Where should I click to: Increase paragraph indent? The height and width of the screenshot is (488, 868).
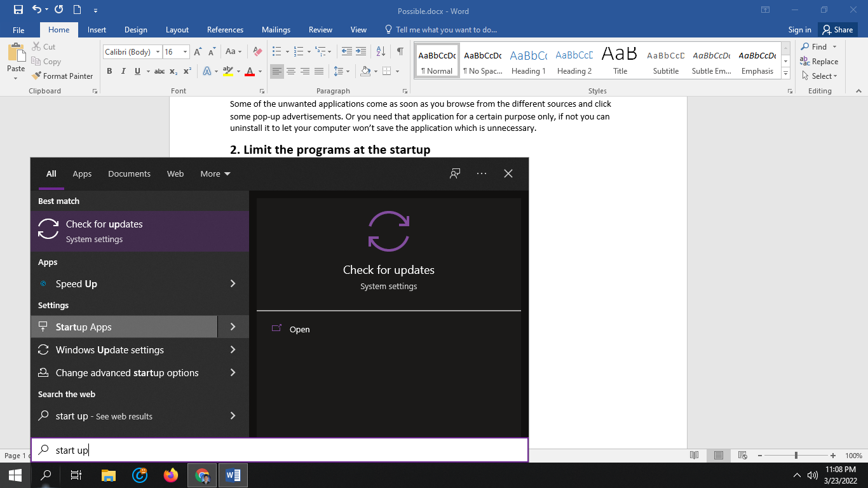pos(361,51)
